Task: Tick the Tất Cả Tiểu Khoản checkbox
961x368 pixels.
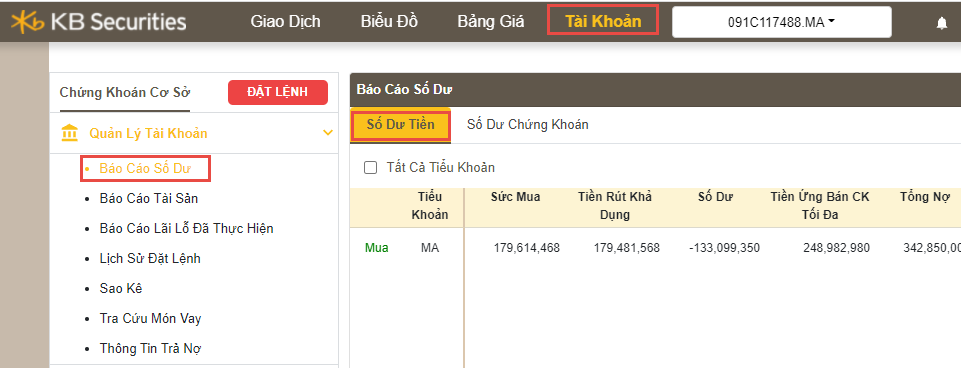Action: click(370, 167)
